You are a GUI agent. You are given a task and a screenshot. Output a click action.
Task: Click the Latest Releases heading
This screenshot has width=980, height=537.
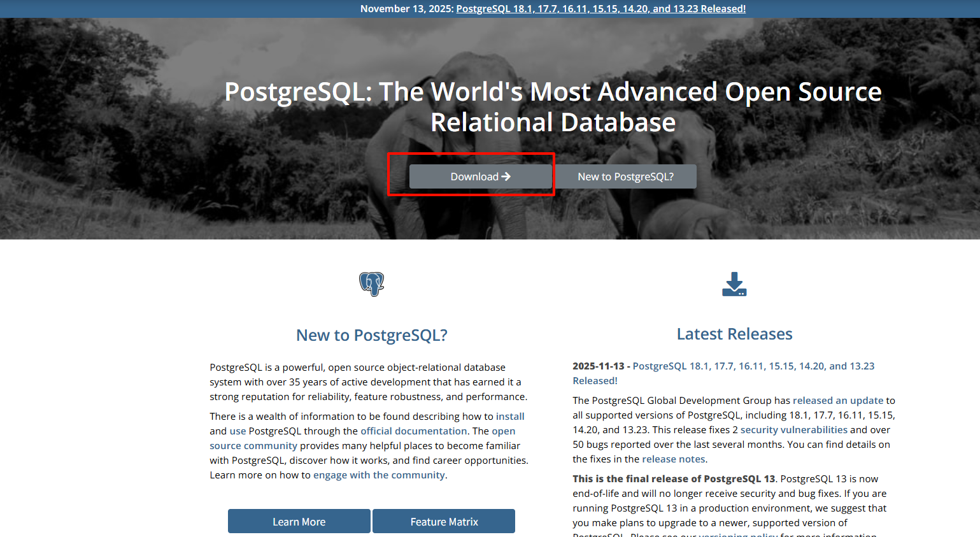pos(734,334)
